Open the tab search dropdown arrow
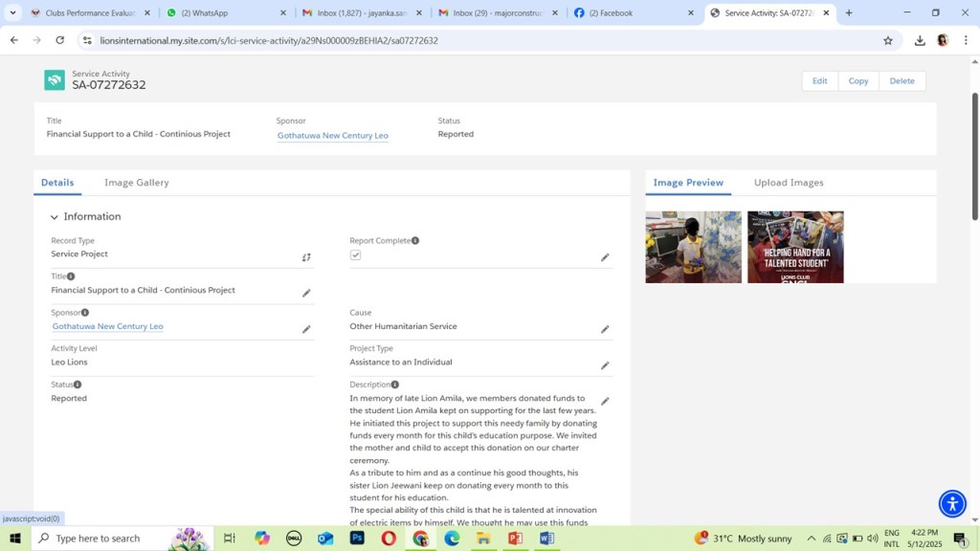 [12, 12]
